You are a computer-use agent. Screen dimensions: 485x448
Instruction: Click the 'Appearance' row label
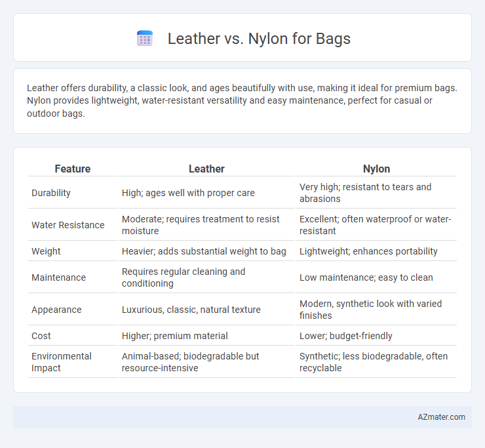point(56,310)
